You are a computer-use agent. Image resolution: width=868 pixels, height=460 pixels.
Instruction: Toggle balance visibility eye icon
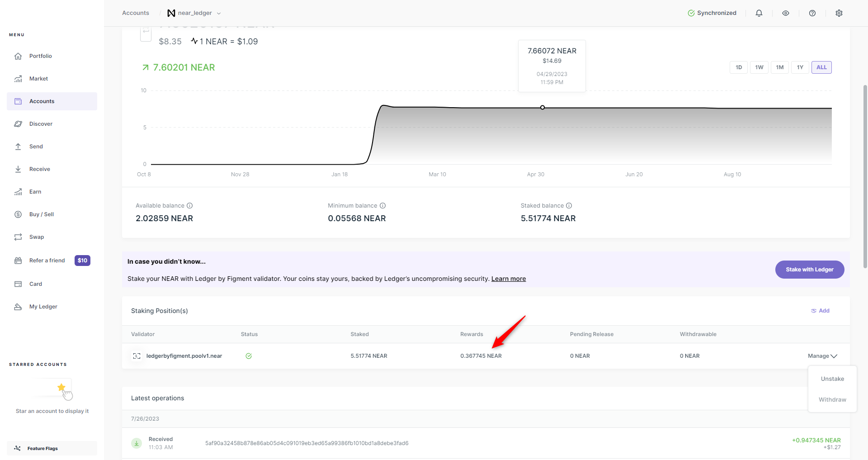[786, 13]
